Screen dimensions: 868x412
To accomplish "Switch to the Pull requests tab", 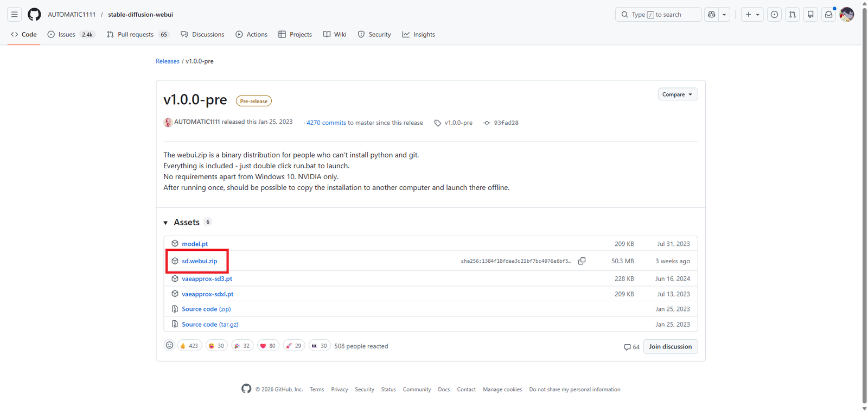I will point(138,34).
